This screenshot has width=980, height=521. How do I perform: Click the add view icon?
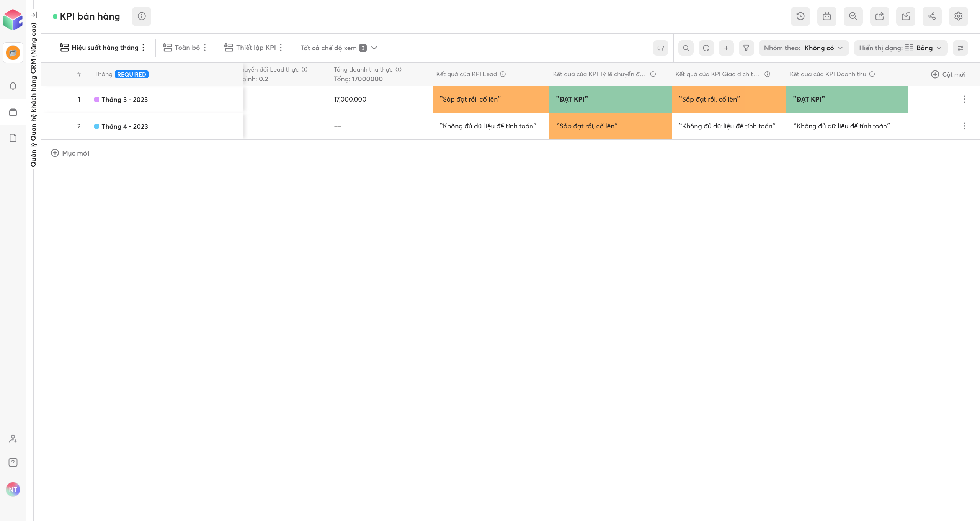coord(661,48)
